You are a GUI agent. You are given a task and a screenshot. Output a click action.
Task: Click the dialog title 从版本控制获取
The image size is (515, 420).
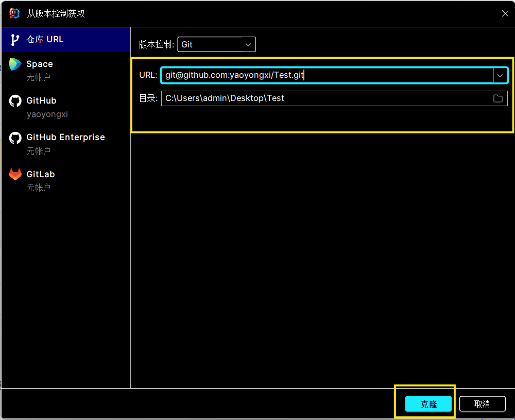56,13
